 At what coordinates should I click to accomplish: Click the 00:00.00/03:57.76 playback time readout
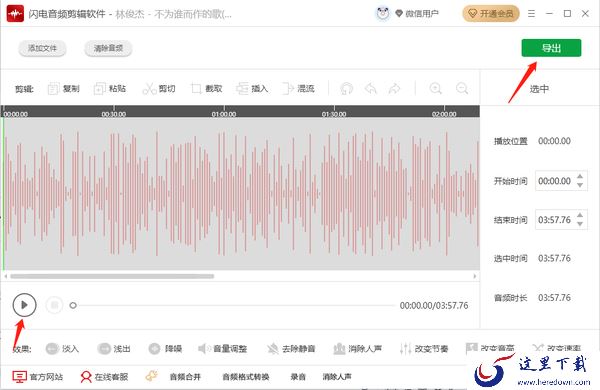click(x=434, y=305)
